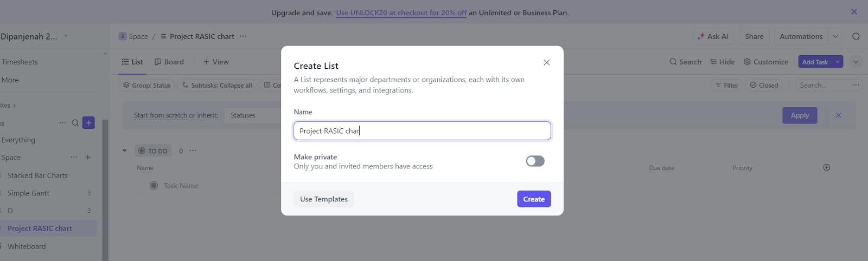The height and width of the screenshot is (261, 868).
Task: Click the list Name input field
Action: 422,131
